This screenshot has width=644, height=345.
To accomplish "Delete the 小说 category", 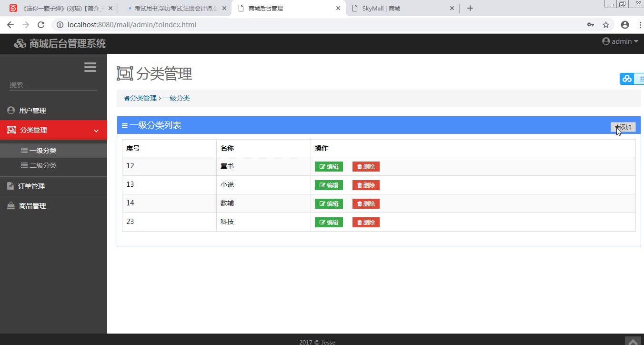I will pyautogui.click(x=366, y=185).
